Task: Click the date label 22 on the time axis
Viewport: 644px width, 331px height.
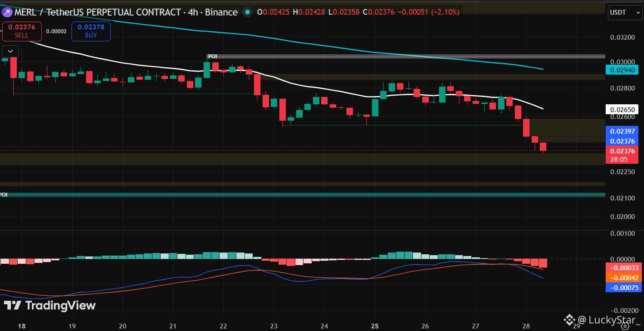Action: click(223, 326)
